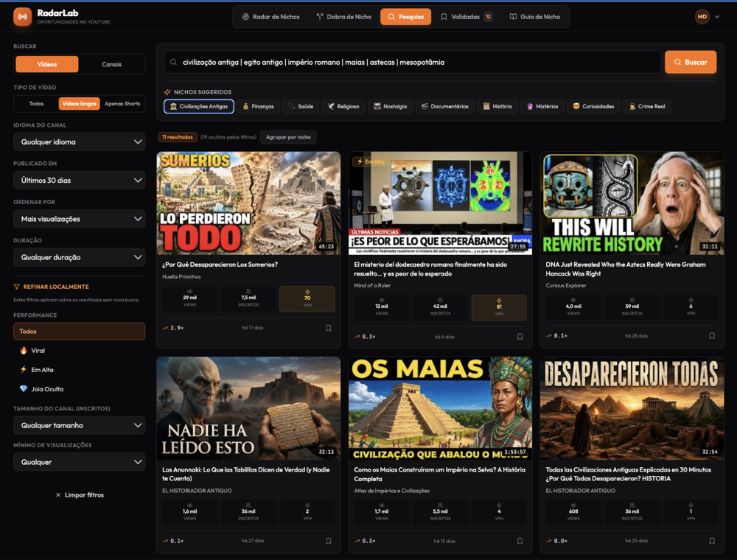The image size is (737, 560).
Task: Open Sumerios Lo Perdieron Todo thumbnail
Action: (x=248, y=203)
